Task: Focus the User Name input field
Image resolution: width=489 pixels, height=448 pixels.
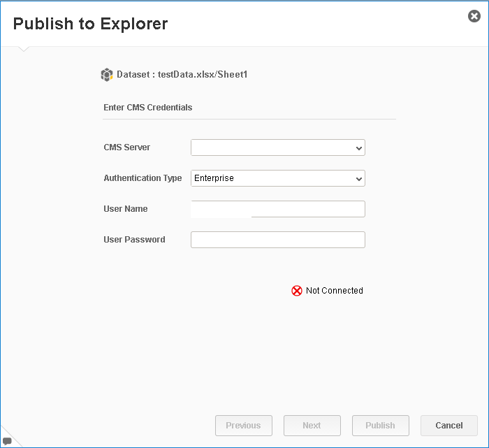Action: click(x=278, y=209)
